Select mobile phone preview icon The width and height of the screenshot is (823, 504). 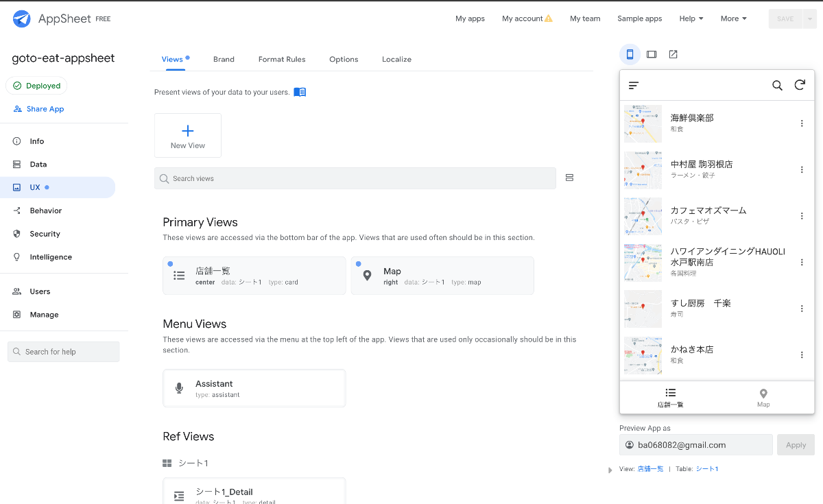tap(630, 54)
